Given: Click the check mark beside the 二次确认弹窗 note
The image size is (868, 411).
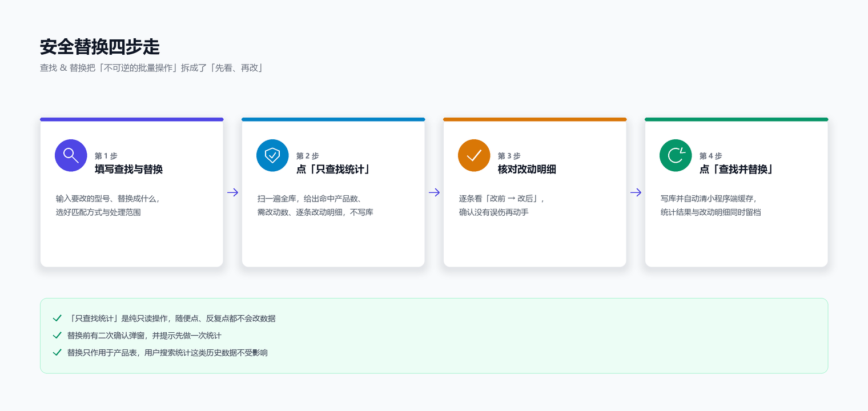Looking at the screenshot, I should [57, 335].
